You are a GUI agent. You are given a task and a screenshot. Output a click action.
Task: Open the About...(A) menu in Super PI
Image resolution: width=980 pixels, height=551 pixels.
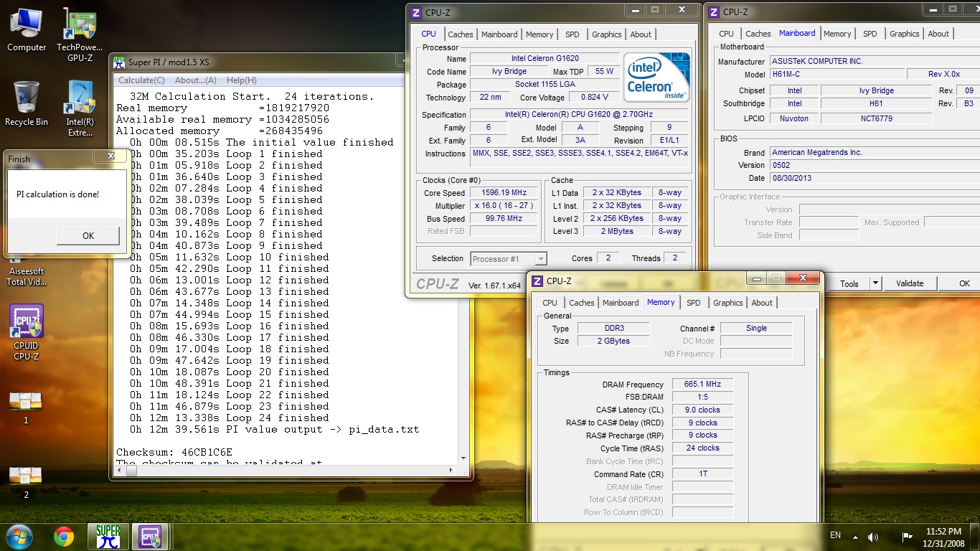pyautogui.click(x=196, y=80)
